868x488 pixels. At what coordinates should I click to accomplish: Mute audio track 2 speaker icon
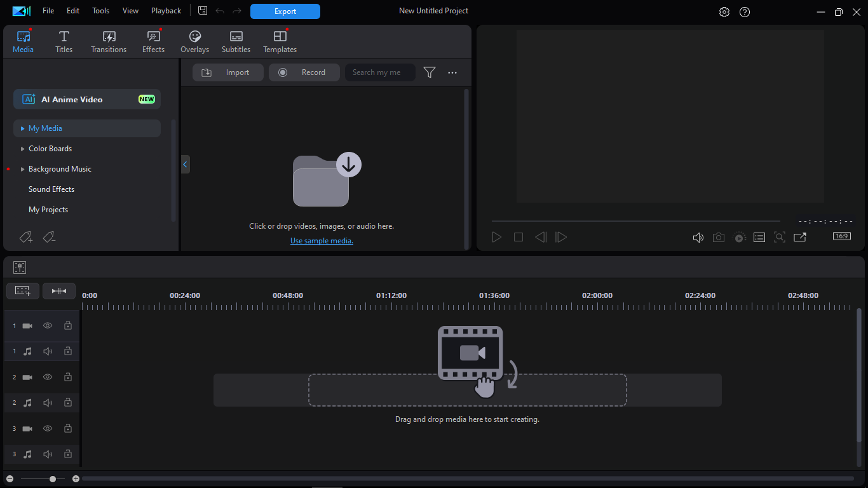click(x=48, y=403)
